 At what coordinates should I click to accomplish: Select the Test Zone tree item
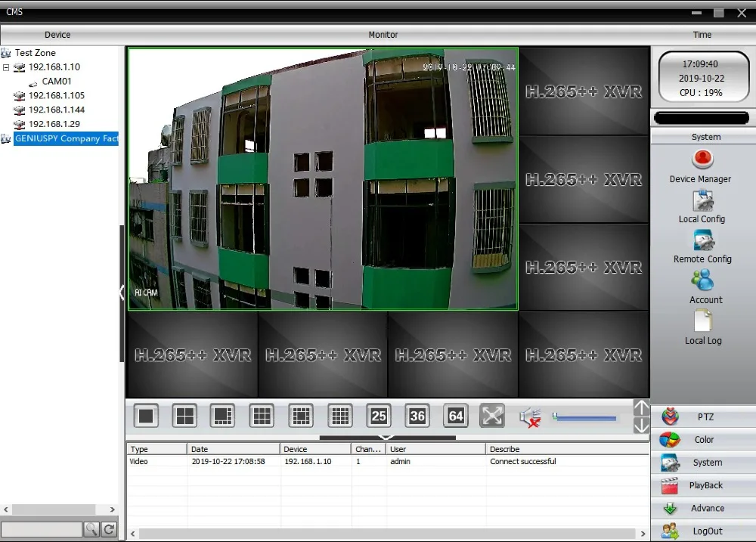[x=36, y=53]
